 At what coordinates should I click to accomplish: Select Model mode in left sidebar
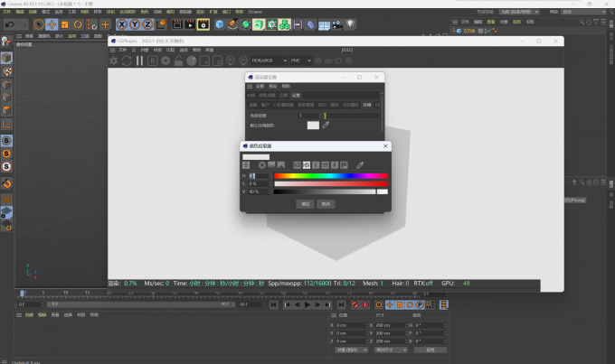6,58
